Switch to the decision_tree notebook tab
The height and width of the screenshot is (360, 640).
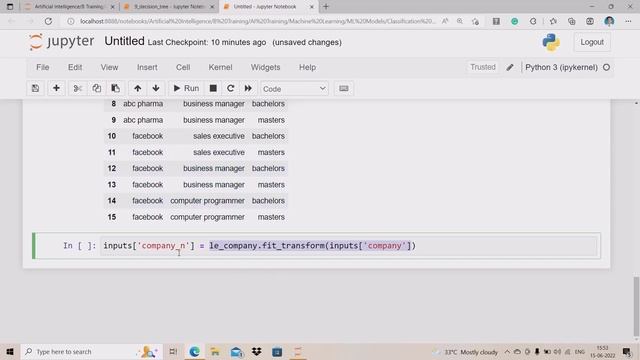169,7
